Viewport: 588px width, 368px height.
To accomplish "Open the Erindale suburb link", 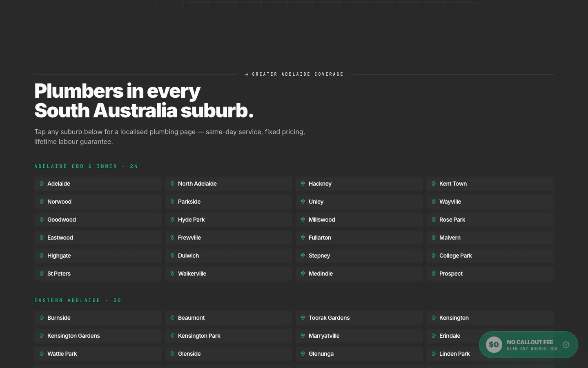I will [452, 336].
